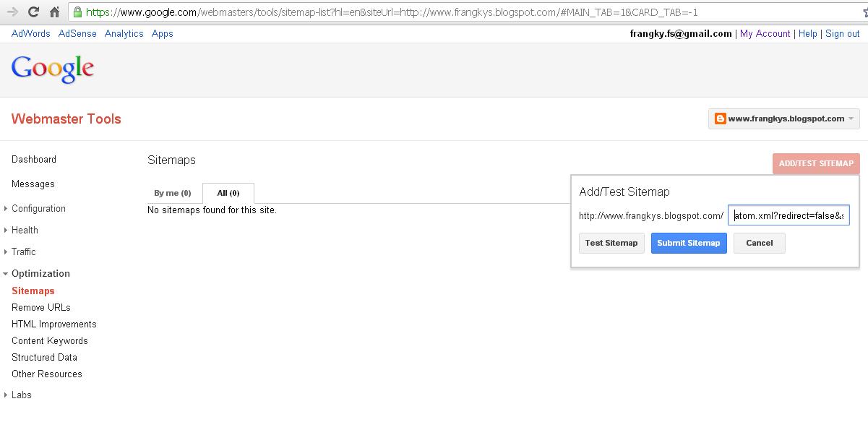Open HTML Improvements page

(54, 324)
